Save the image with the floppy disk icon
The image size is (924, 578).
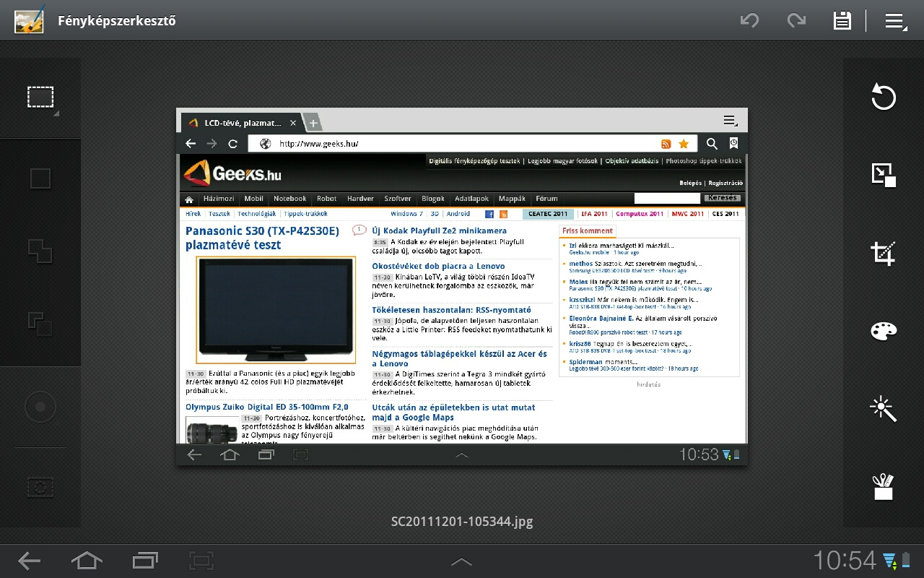coord(842,20)
